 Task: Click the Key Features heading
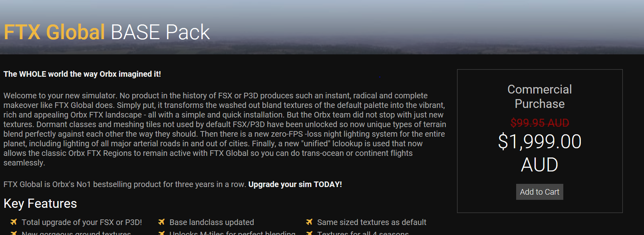pos(40,203)
